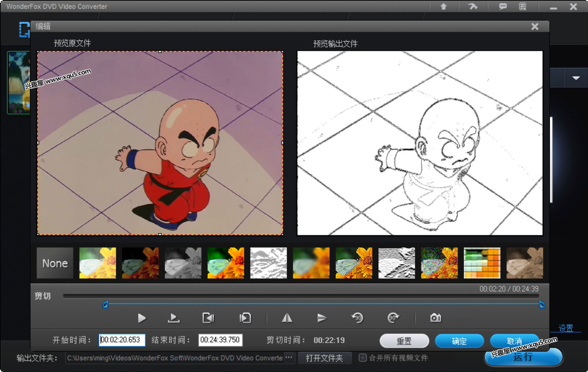Click the left trim handle on timeline
Image resolution: width=588 pixels, height=372 pixels.
(x=105, y=305)
